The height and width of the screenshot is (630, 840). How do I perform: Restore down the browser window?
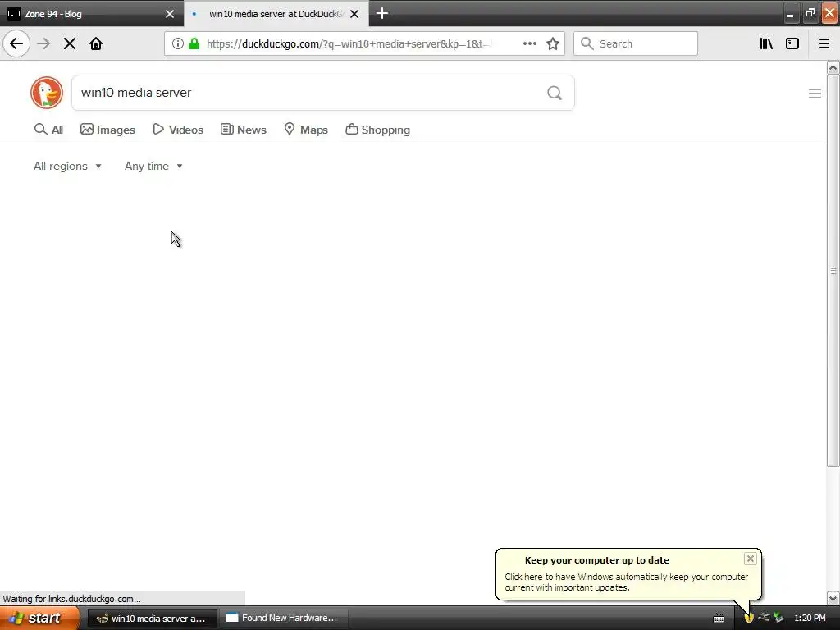pyautogui.click(x=810, y=13)
